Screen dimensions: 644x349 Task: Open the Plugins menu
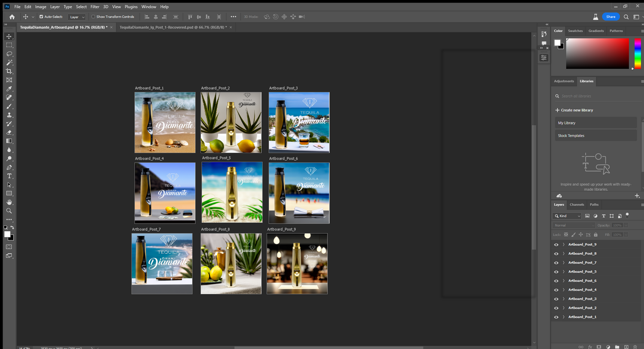pos(131,7)
